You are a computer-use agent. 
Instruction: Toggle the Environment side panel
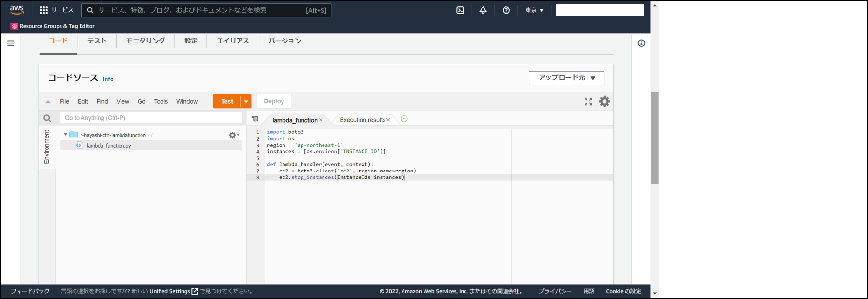point(47,147)
